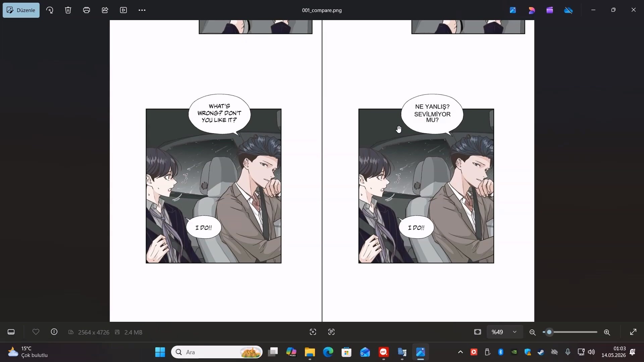The width and height of the screenshot is (644, 362).
Task: Open Microsoft 365 Copilot taskbar app
Action: click(x=291, y=352)
